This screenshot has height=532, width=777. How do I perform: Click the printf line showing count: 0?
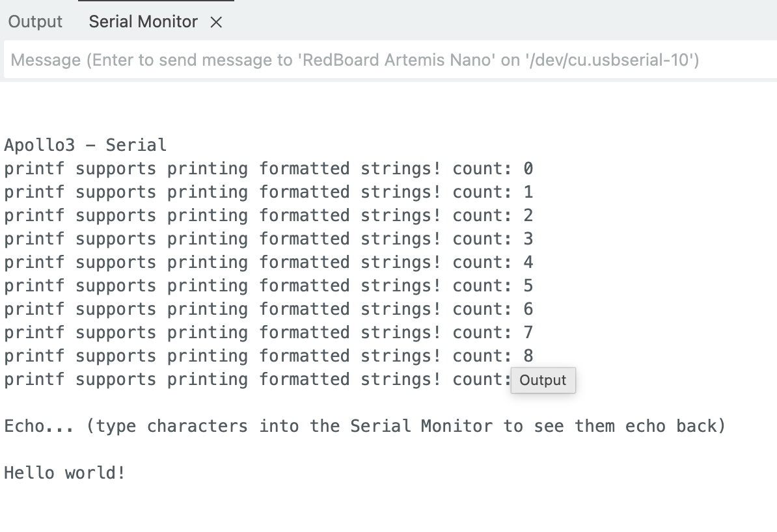(267, 168)
